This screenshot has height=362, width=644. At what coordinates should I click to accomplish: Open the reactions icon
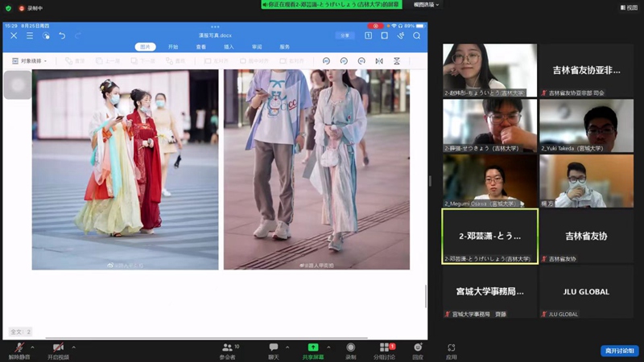tap(418, 348)
